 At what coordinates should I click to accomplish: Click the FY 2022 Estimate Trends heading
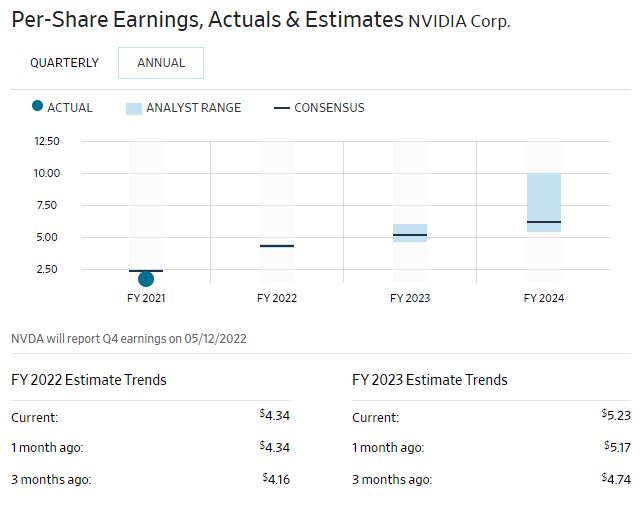[x=89, y=380]
